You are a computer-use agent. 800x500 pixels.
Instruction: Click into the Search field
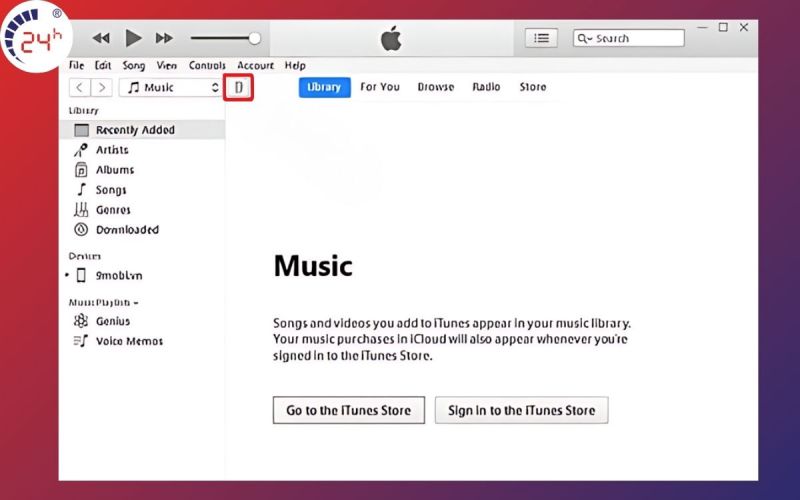coord(629,38)
